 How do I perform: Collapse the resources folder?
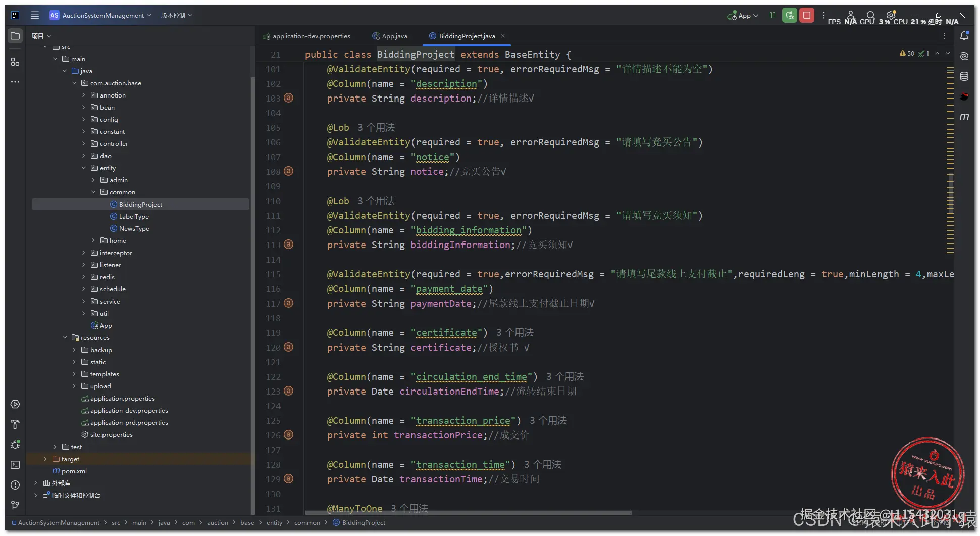(x=65, y=337)
